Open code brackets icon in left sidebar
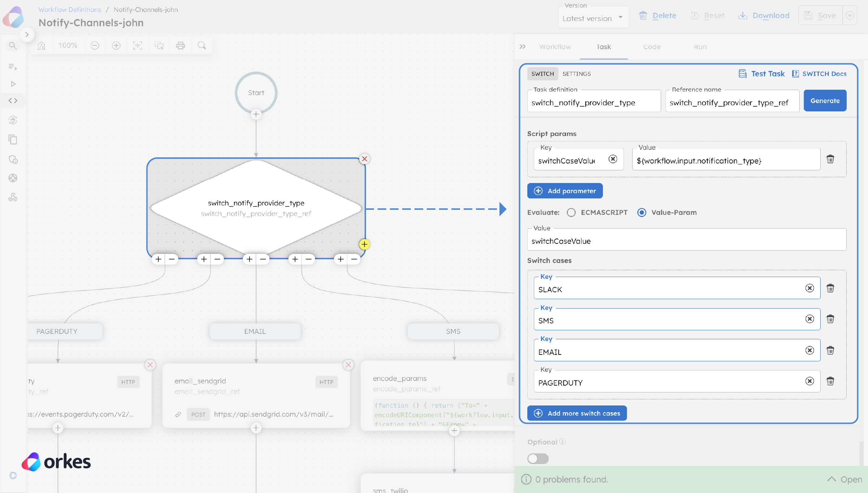The width and height of the screenshot is (868, 493). point(13,101)
